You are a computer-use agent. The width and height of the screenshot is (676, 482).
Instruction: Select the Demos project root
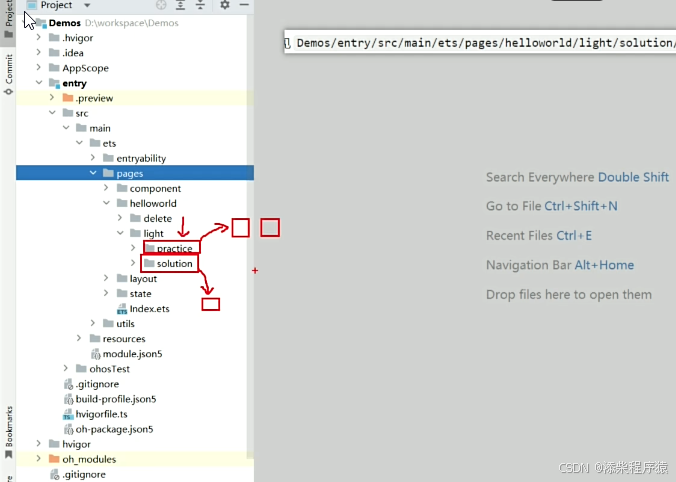tap(65, 23)
